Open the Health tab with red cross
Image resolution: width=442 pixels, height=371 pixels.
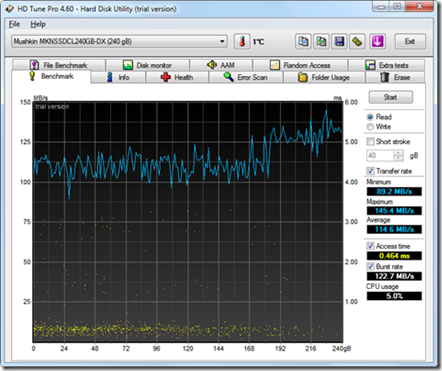click(x=177, y=77)
